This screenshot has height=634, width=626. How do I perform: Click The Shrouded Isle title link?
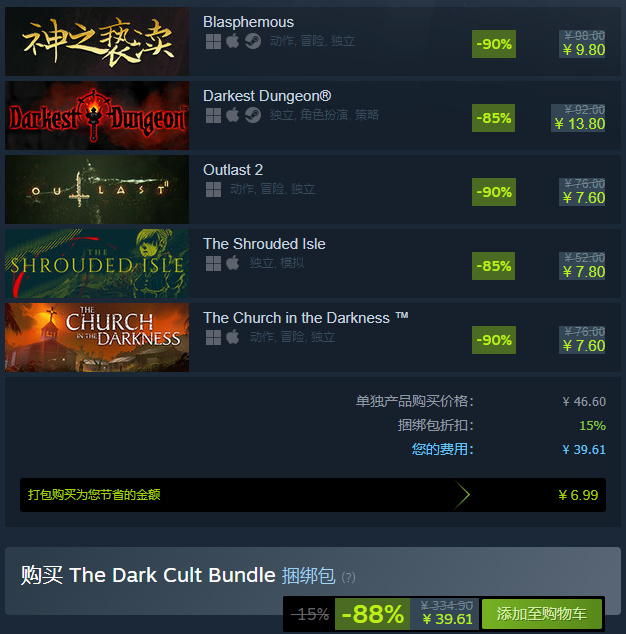tap(264, 244)
